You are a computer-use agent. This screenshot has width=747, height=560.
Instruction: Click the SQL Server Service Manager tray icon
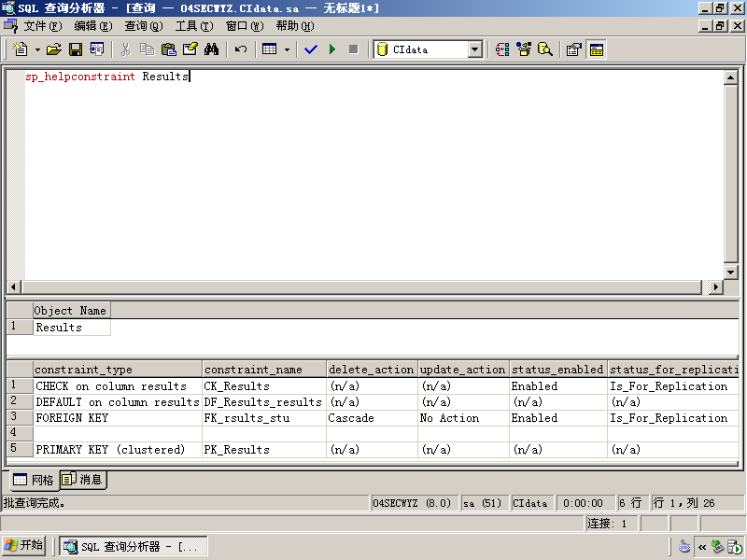734,547
